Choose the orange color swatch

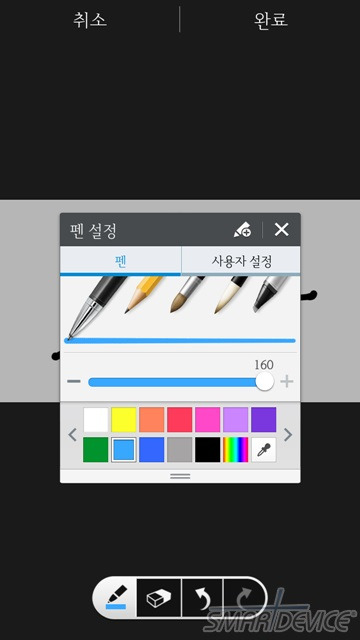click(x=152, y=420)
